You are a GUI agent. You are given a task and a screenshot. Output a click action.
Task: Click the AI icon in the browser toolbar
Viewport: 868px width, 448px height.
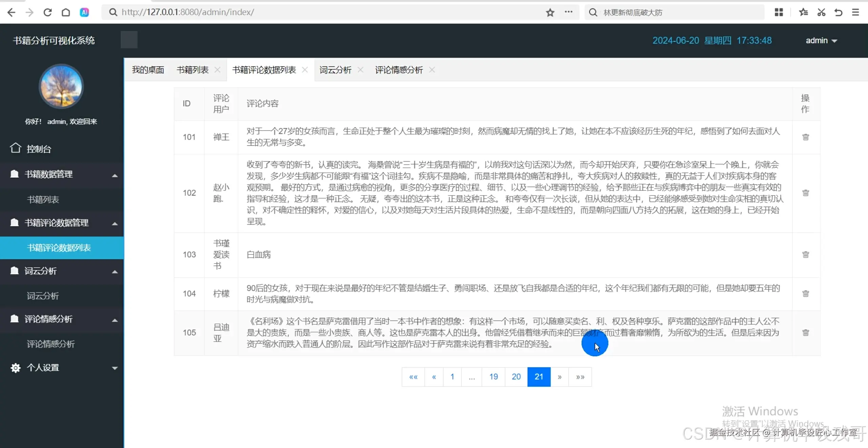tap(84, 12)
